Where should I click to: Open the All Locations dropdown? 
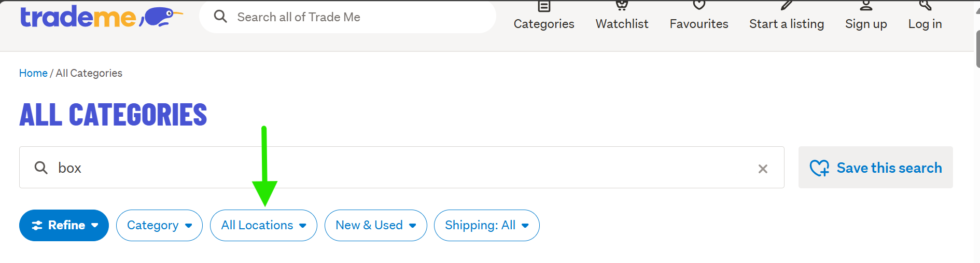click(263, 225)
